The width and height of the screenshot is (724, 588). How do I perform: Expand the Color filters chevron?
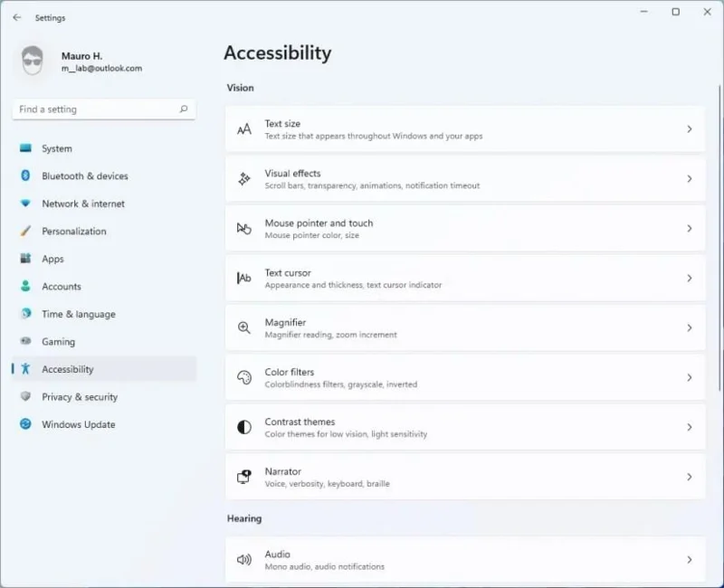690,377
